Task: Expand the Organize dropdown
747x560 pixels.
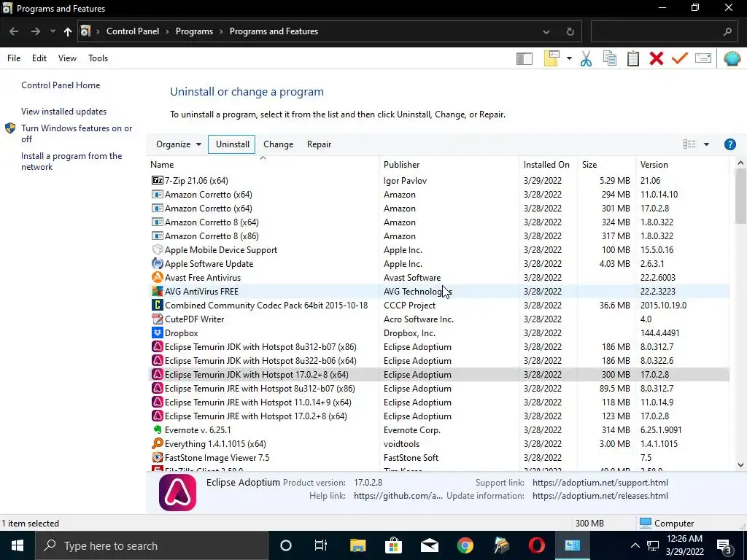Action: pyautogui.click(x=179, y=144)
